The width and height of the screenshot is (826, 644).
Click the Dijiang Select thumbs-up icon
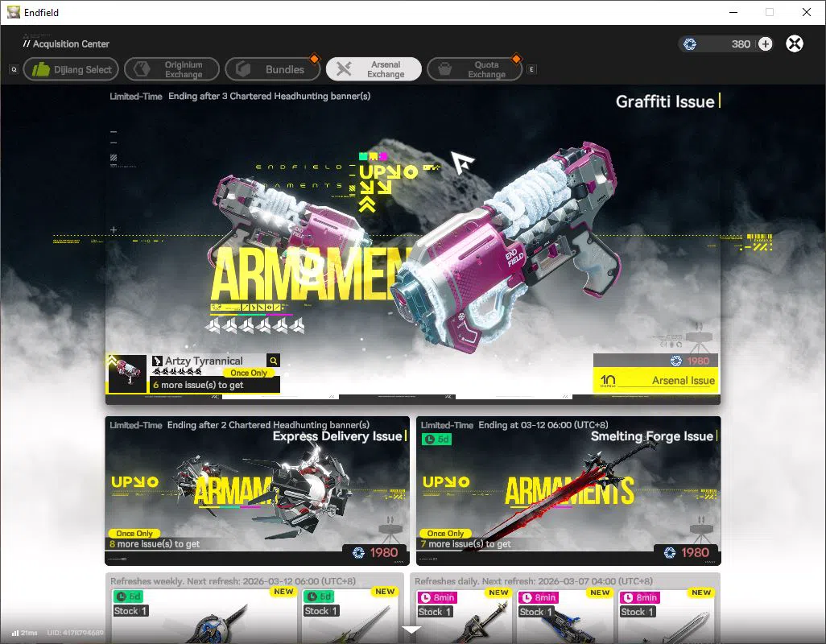coord(41,69)
